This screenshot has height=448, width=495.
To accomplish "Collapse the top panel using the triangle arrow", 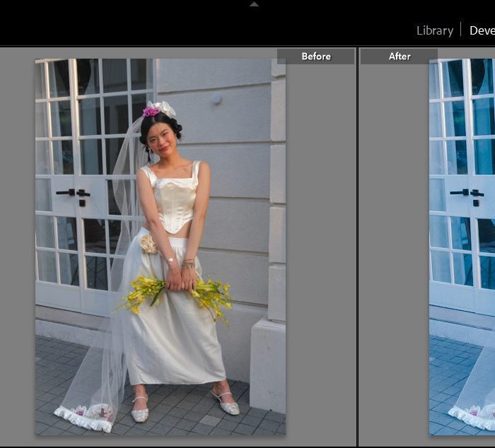I will [254, 4].
